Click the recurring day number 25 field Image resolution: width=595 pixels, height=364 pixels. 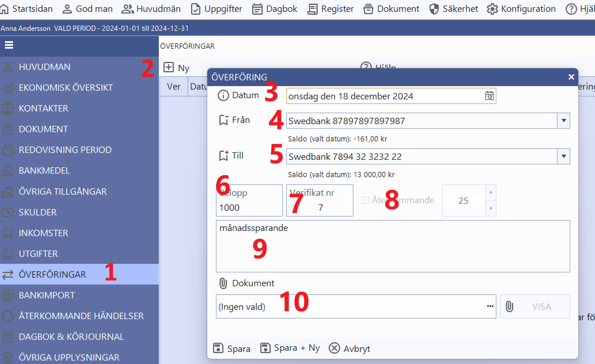pos(464,200)
